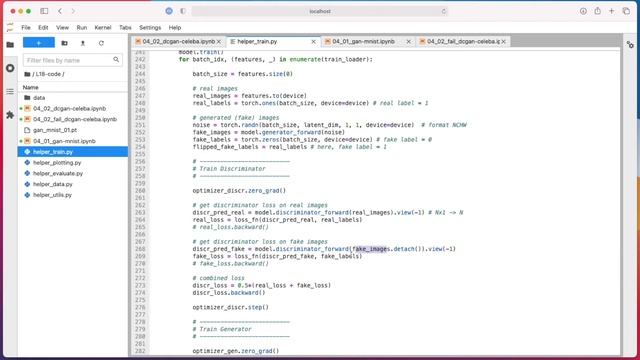Click the blue extension icon beside address bar
This screenshot has height=360, width=640.
coord(169,11)
